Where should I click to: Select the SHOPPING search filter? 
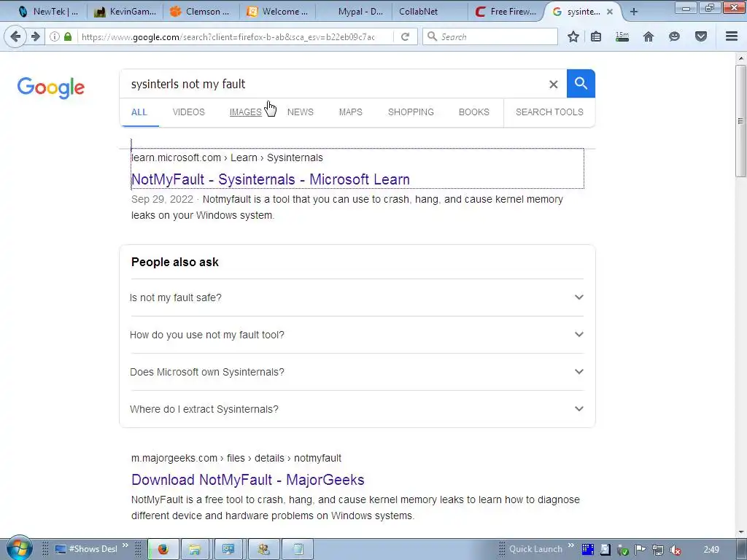(x=411, y=112)
